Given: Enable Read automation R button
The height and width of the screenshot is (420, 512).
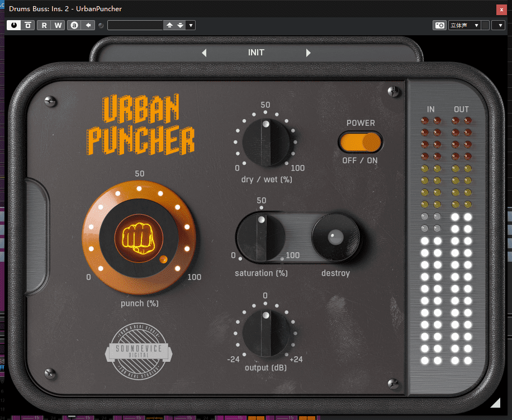Looking at the screenshot, I should (44, 25).
